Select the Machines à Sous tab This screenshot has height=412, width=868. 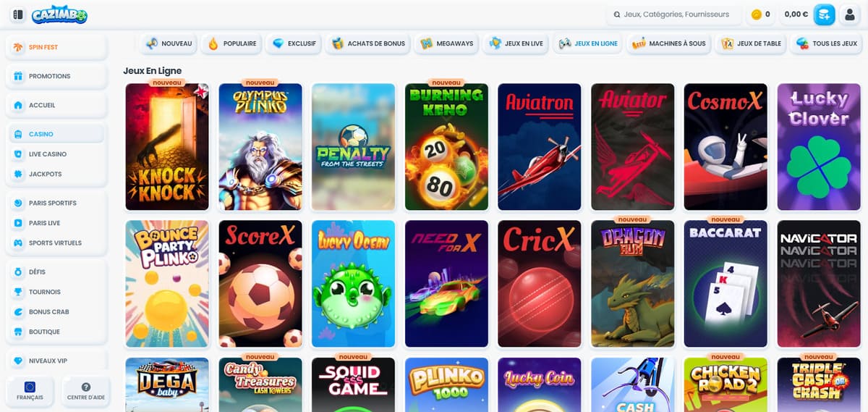(x=668, y=43)
